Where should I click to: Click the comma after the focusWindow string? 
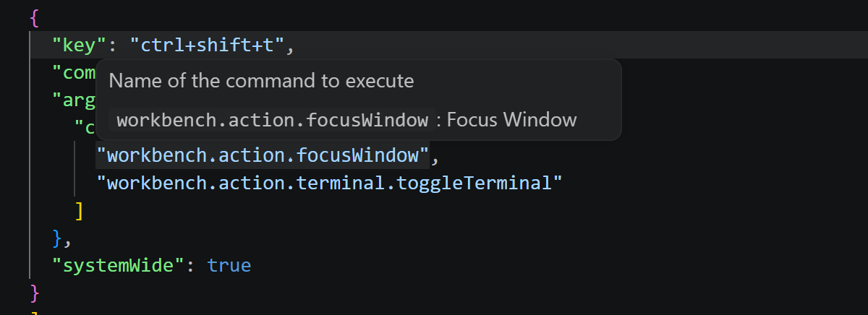pos(435,157)
